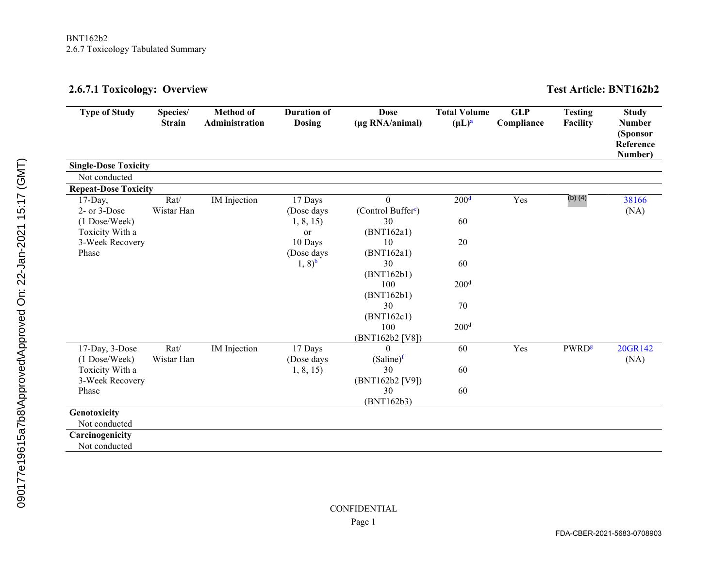Click the 'Species/ Strain' column header
This screenshot has height=563, width=728.
(173, 117)
